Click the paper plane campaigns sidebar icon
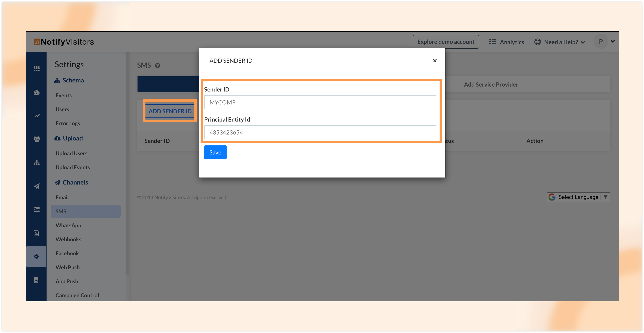This screenshot has height=333, width=644. [37, 186]
